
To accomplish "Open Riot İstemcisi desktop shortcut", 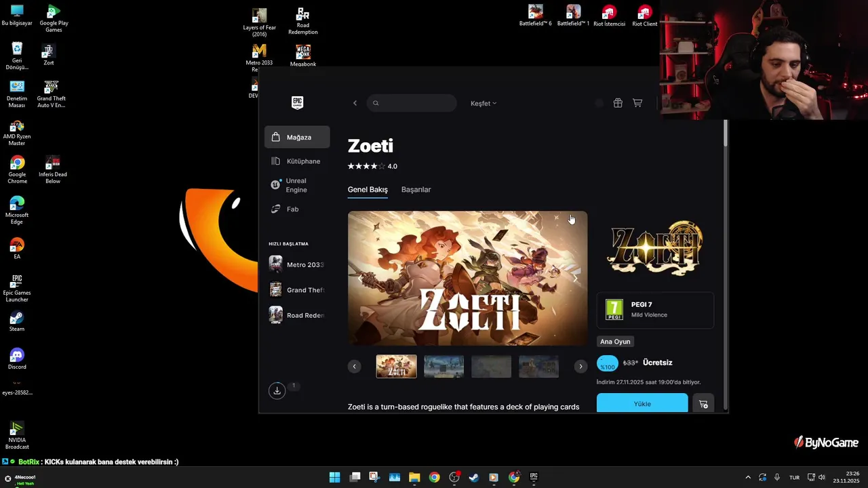I will [x=609, y=16].
